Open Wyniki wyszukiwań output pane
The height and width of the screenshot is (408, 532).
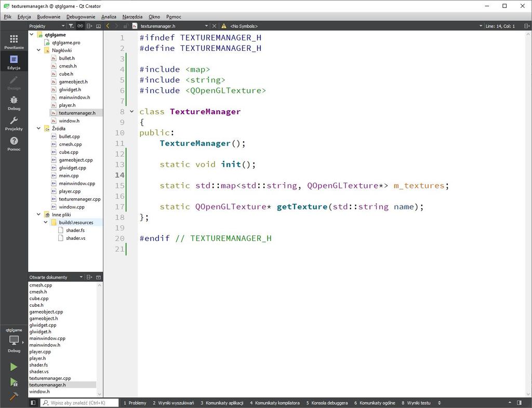174,403
